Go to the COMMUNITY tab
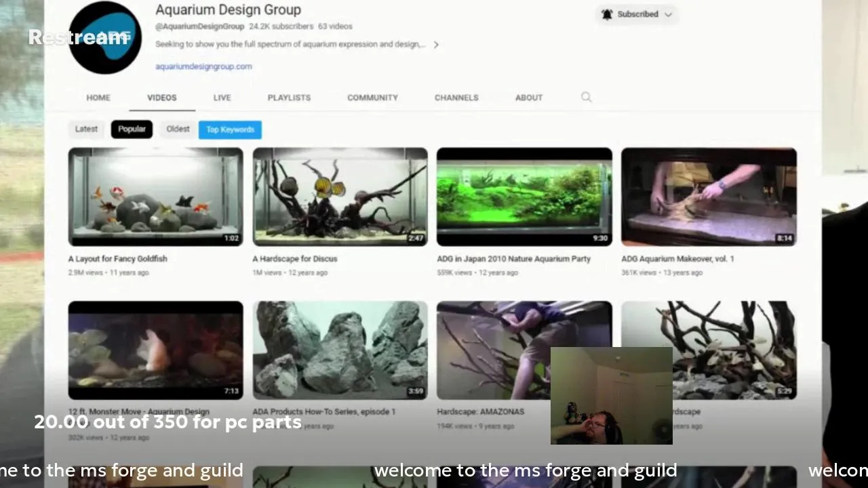Image resolution: width=868 pixels, height=488 pixels. (x=372, y=98)
